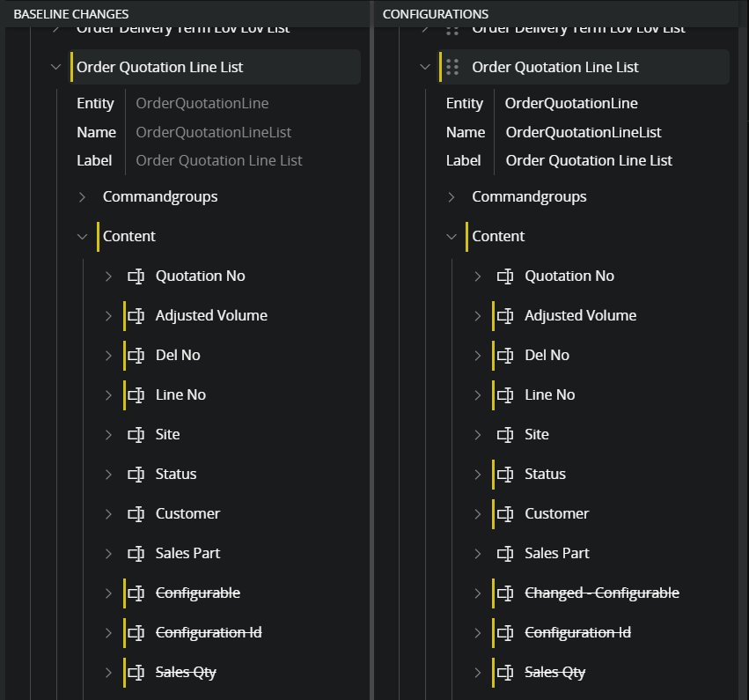Select the Configurations panel header
The width and height of the screenshot is (749, 700).
click(436, 14)
